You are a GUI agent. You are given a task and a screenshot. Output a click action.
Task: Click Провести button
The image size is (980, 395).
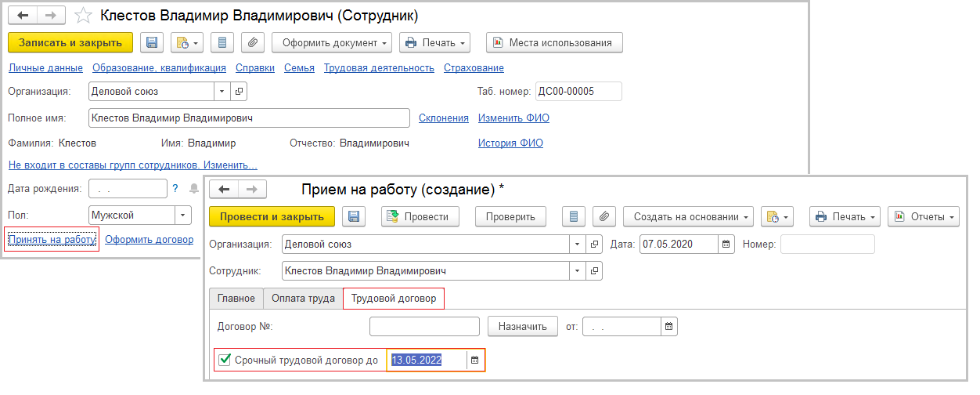coord(420,216)
